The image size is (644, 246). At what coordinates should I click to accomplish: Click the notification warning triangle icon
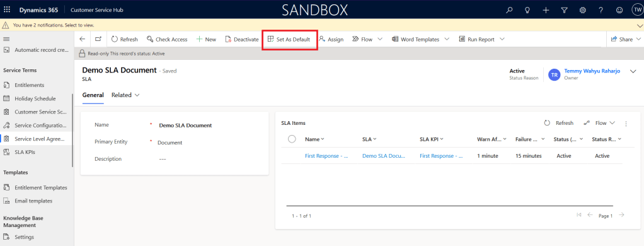[x=5, y=25]
